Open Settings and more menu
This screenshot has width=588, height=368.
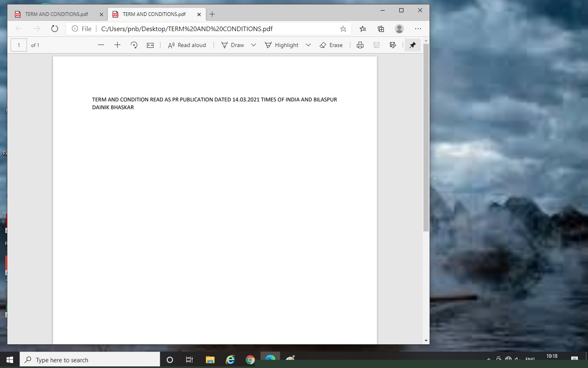tap(418, 29)
